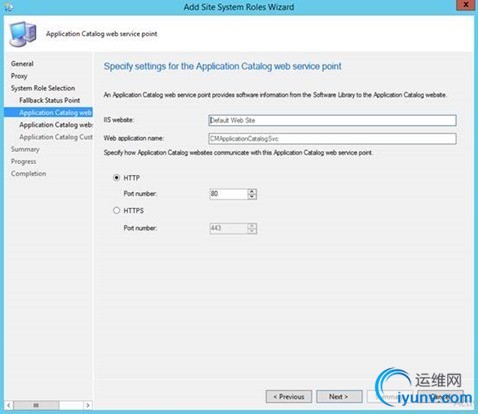Screen dimensions: 478x414
Task: Click the title bar wizard icon
Action: [8, 7]
